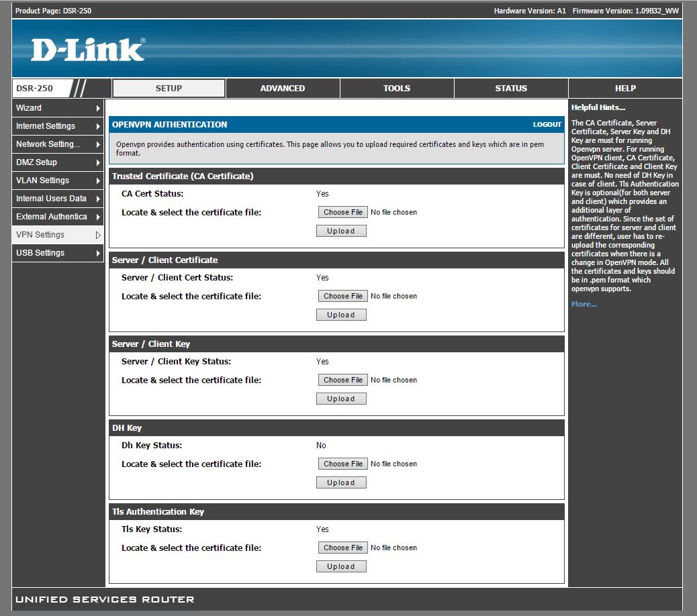
Task: Click the Tls Authentication Key section header
Action: click(x=336, y=511)
